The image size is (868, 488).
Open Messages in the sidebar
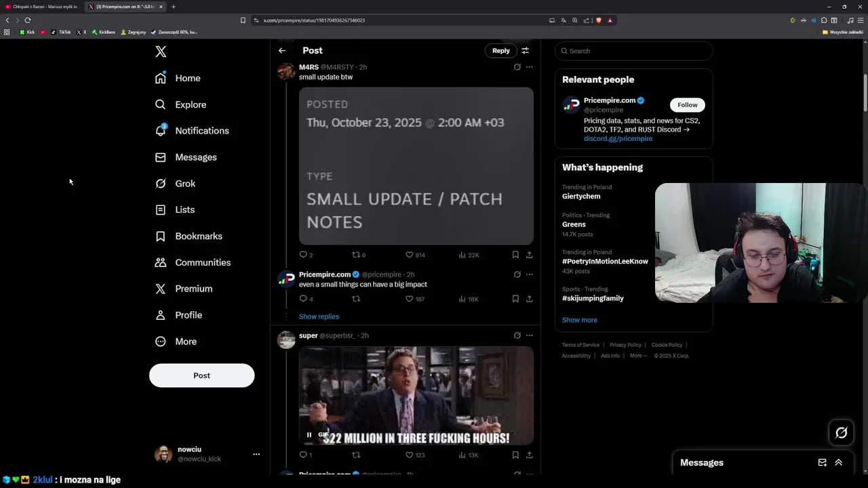tap(186, 157)
